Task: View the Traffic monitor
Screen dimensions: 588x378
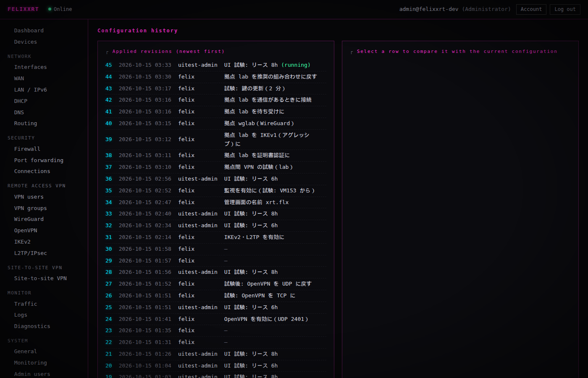Action: coord(26,304)
